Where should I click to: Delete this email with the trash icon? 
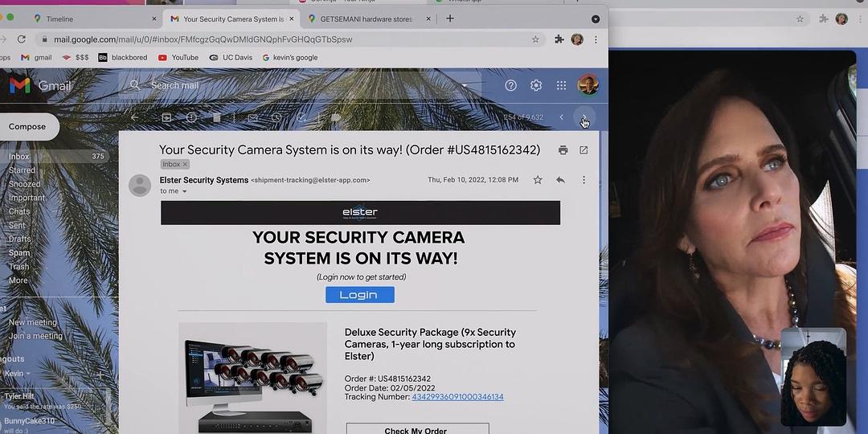point(217,117)
